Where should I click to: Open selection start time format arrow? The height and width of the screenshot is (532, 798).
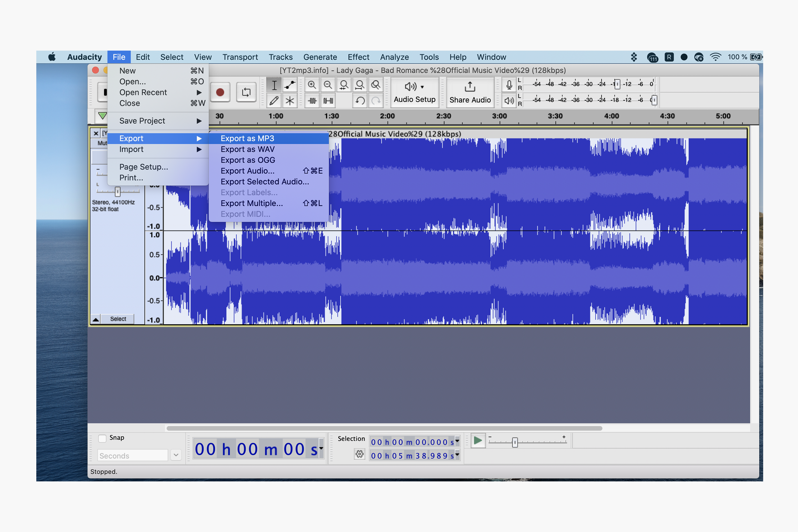pos(457,441)
